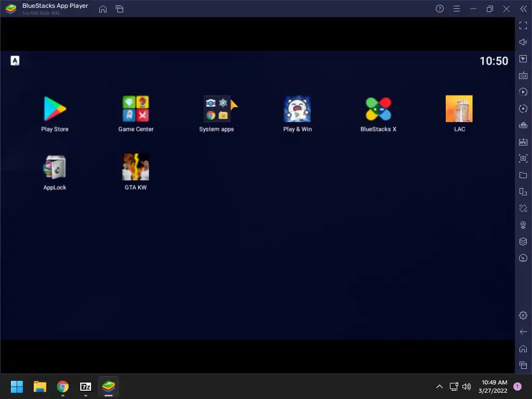The width and height of the screenshot is (532, 399).
Task: Launch the GTA KW game
Action: [136, 167]
